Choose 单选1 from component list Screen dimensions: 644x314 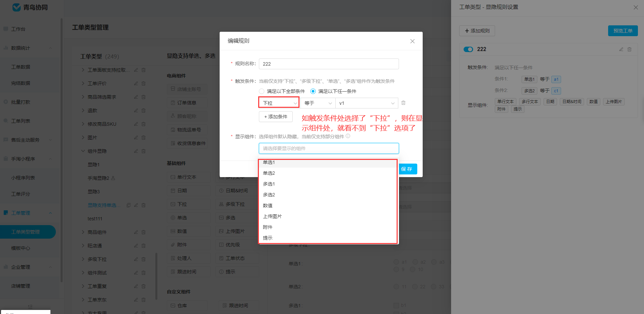[329, 163]
